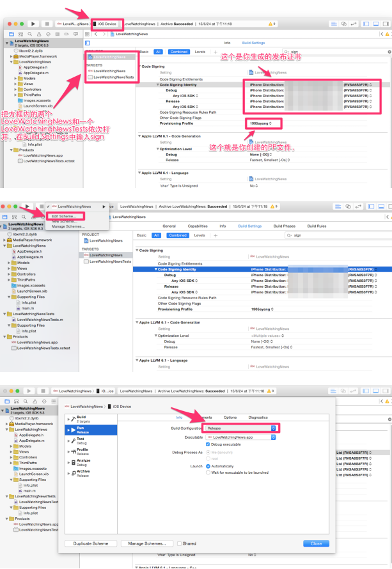Select Wait for executable to be launched
Viewport: 392px width, 569px height.
coord(208,472)
